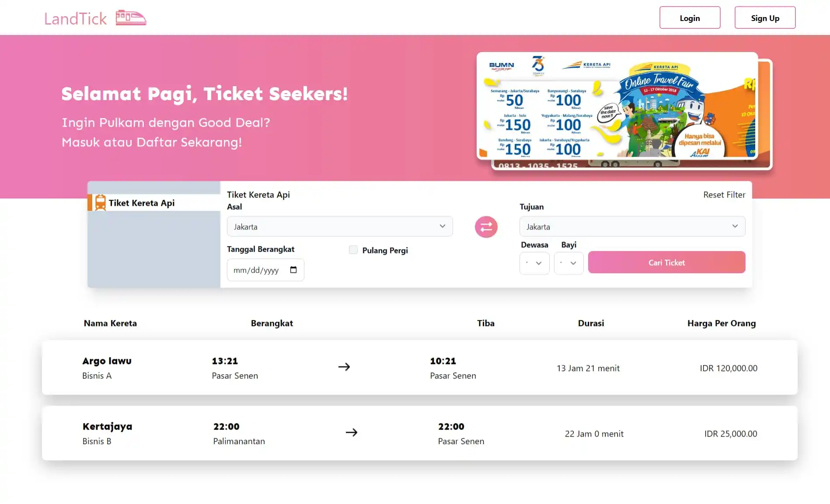Select the Kertajaya train ticket row

(419, 433)
